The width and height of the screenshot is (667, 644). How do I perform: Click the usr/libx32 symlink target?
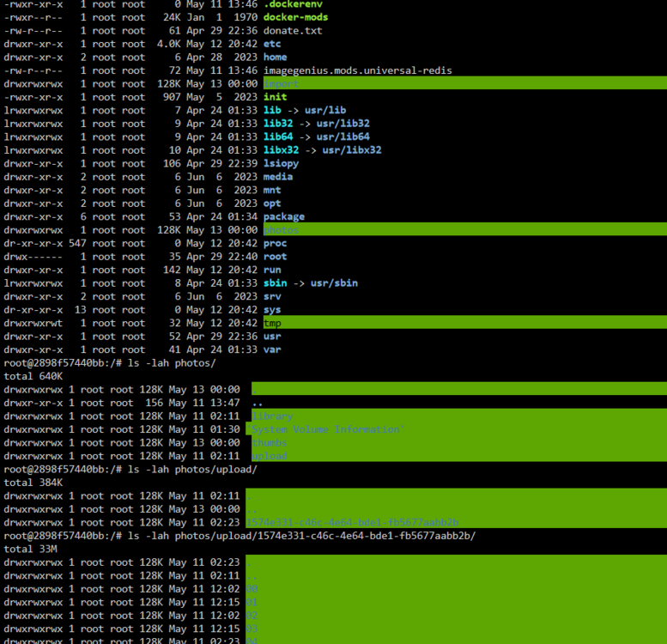coord(352,150)
